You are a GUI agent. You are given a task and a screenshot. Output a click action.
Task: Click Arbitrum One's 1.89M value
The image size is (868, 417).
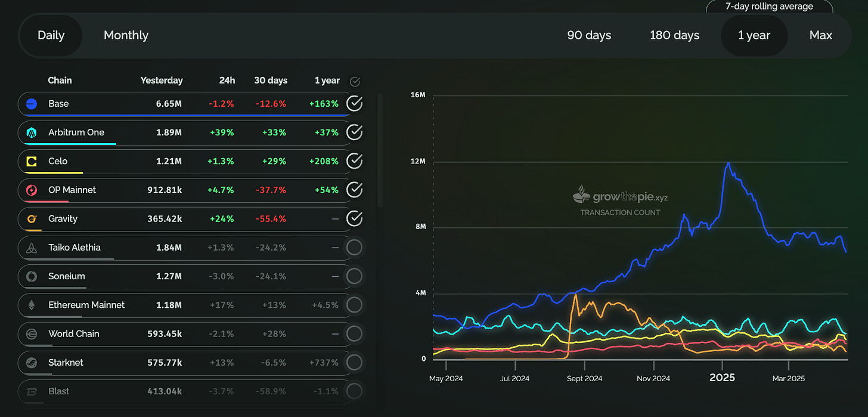[x=169, y=132]
